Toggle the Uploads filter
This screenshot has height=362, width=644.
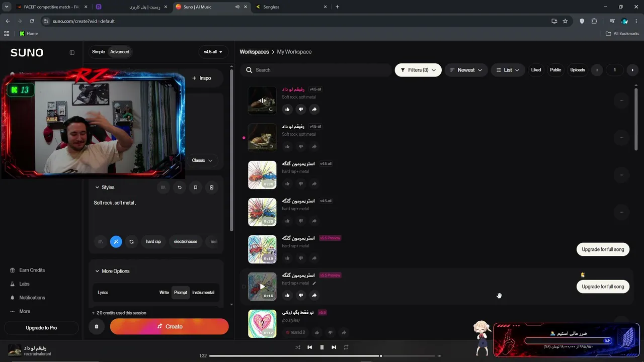(578, 70)
